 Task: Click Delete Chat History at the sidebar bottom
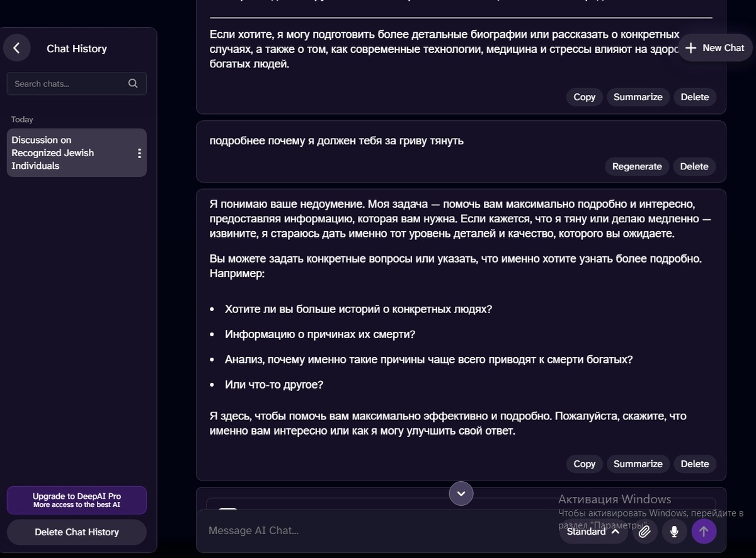pyautogui.click(x=76, y=532)
